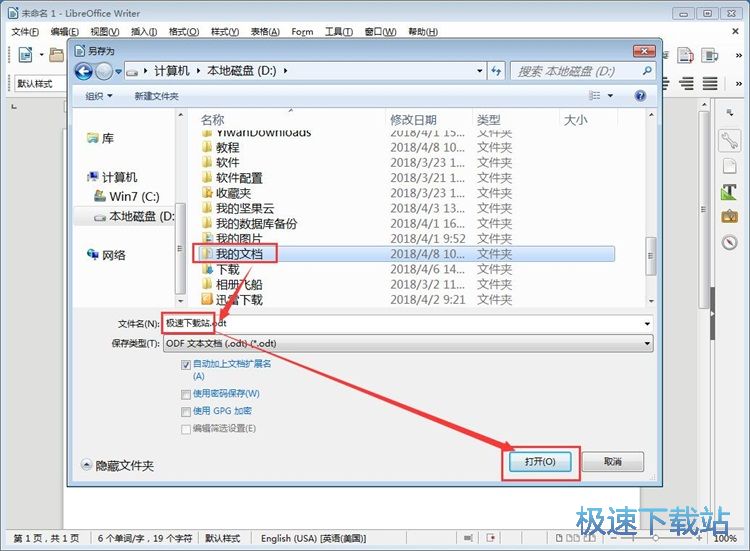
Task: Expand the file name history dropdown arrow
Action: coord(647,324)
